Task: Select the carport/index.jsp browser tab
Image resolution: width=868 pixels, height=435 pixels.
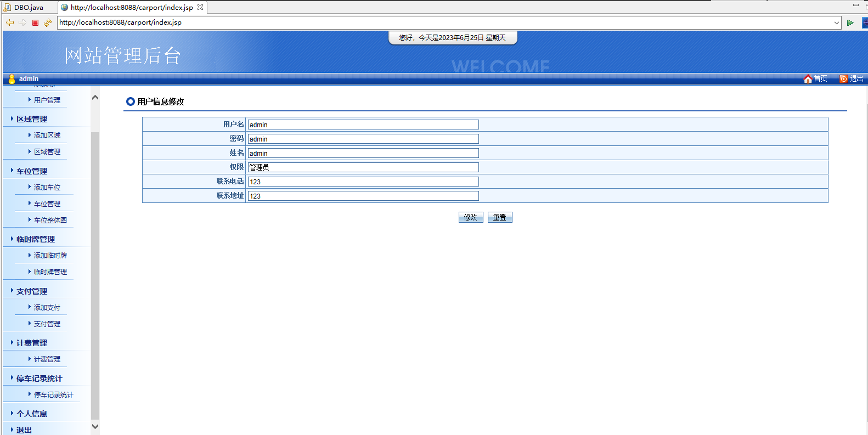Action: [132, 7]
